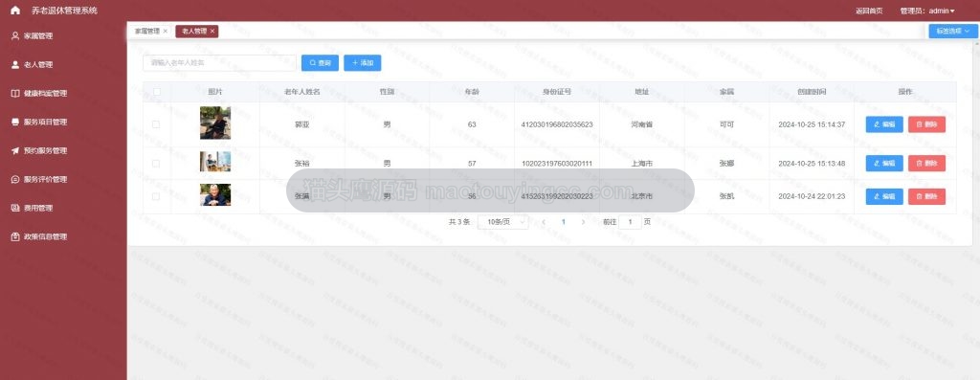Delete the 上海市 row record
The width and height of the screenshot is (980, 380).
926,163
